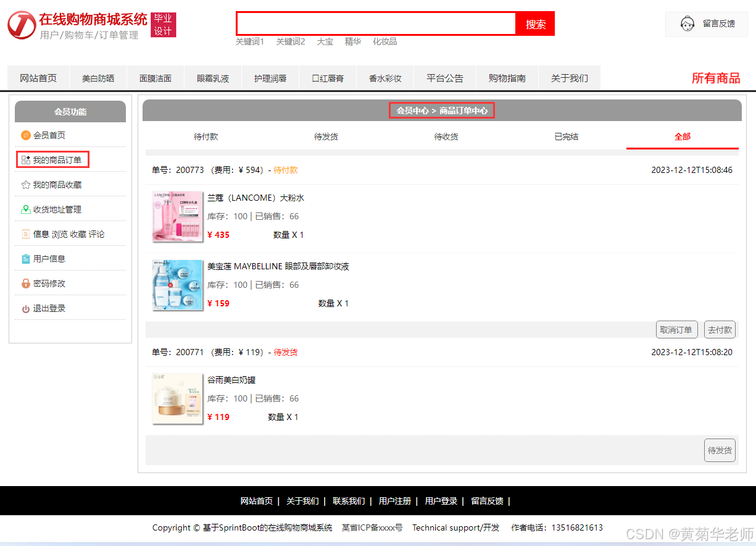Open the 面膜洁面 category

156,78
